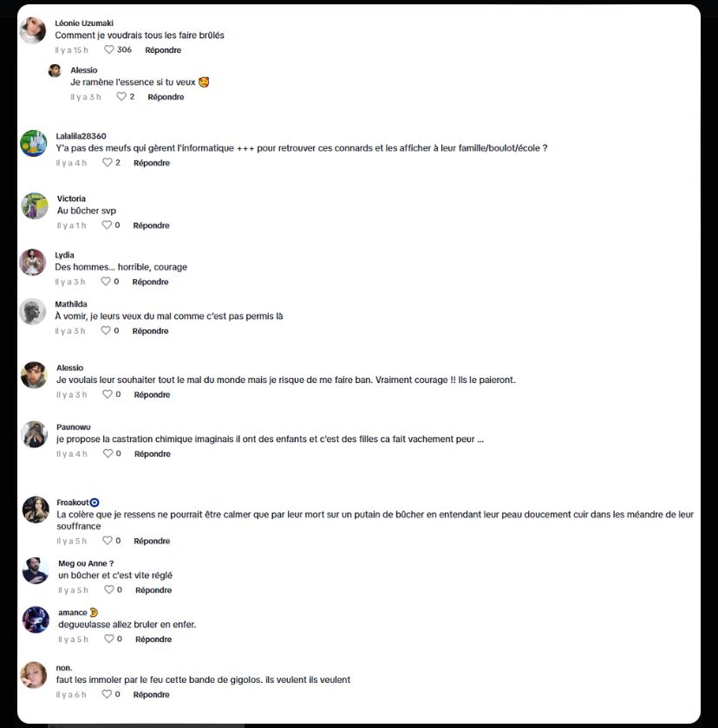This screenshot has width=718, height=728.
Task: Like Victoria's "Au bûcher svp" comment
Action: click(107, 224)
